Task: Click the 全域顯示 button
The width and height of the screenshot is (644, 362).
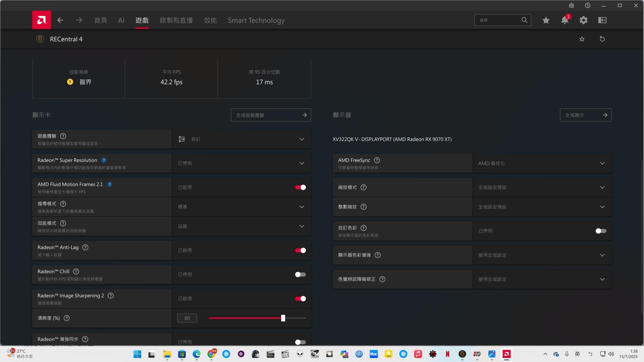Action: (585, 115)
